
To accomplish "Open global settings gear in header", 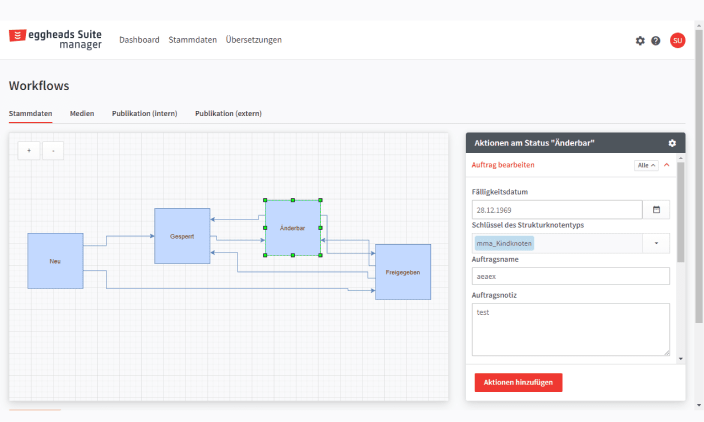I will point(640,41).
